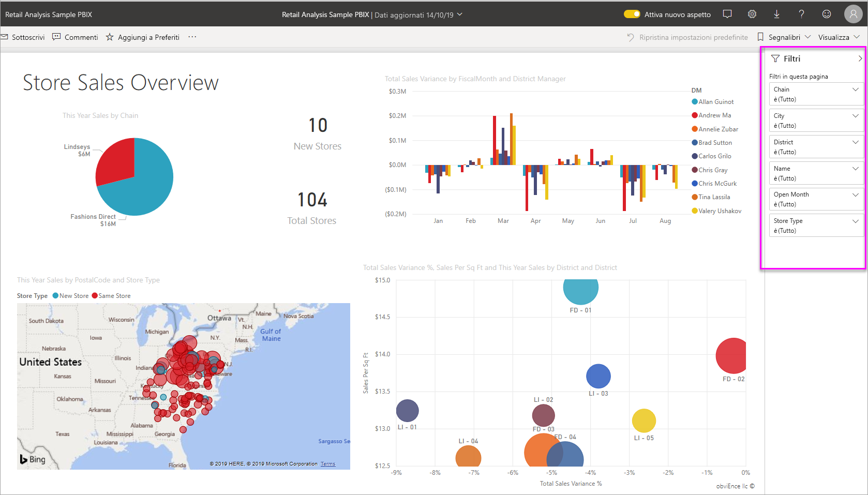Disable the Attiva nuovo aspetto toggle

[632, 14]
